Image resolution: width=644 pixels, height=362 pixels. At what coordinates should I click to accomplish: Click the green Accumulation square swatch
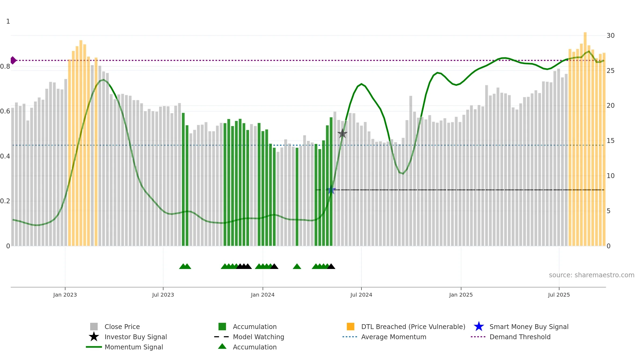point(222,326)
